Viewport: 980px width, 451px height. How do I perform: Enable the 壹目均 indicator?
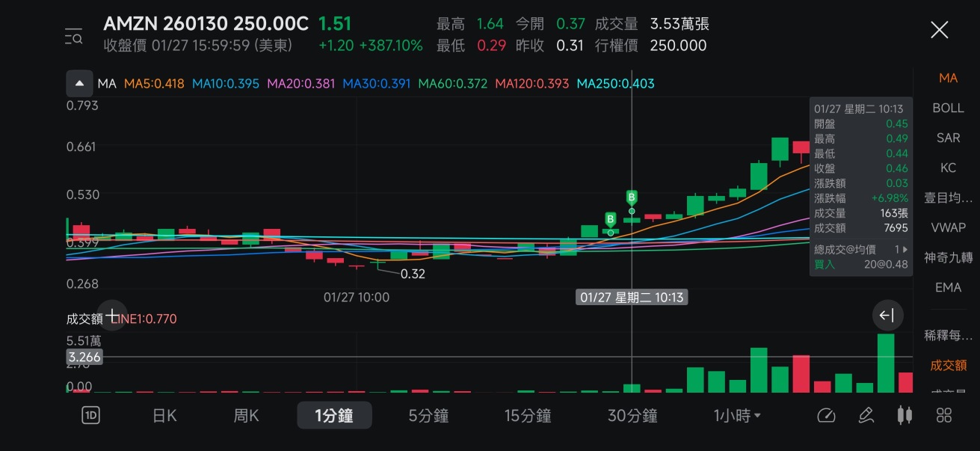[948, 197]
